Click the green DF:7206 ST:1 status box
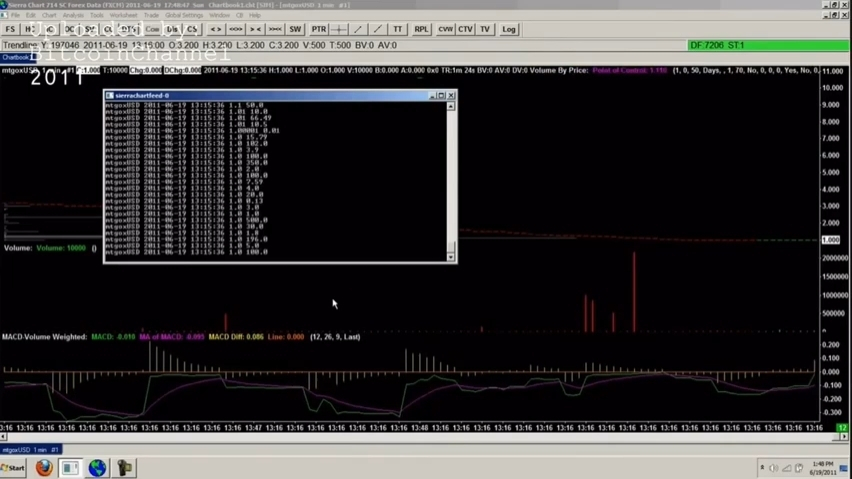The image size is (852, 479). click(768, 45)
